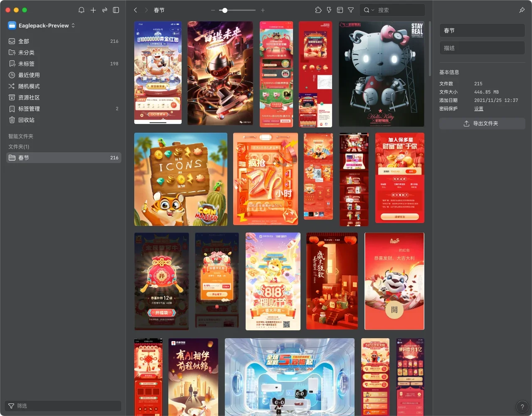Open the search scope dropdown arrow
This screenshot has height=416, width=532.
(x=373, y=10)
